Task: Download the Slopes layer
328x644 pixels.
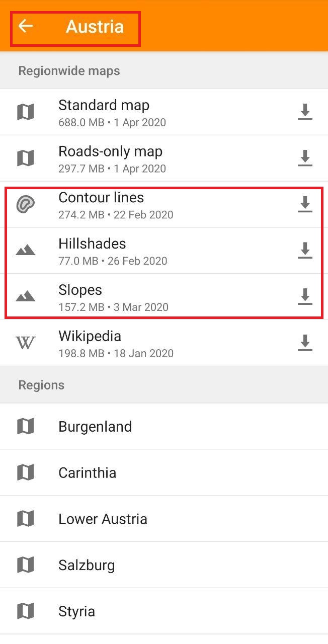Action: click(305, 297)
